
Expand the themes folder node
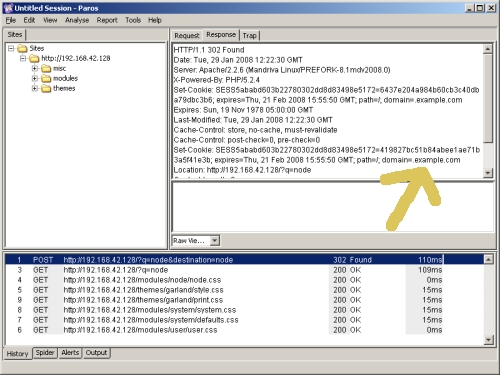pyautogui.click(x=35, y=88)
